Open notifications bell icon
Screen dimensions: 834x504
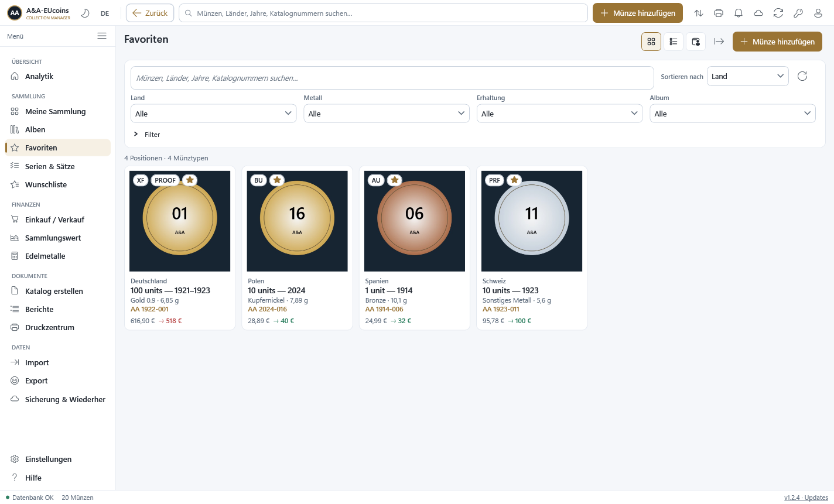[x=739, y=13]
